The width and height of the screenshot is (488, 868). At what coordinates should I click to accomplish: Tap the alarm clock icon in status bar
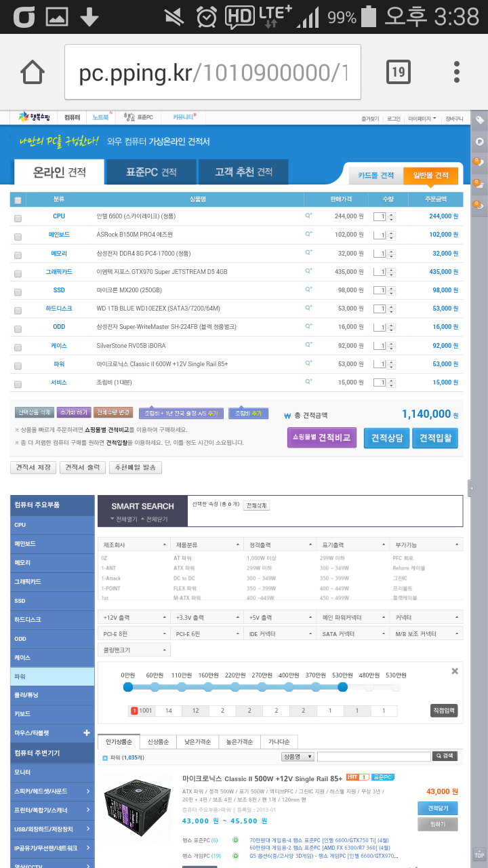pos(207,16)
